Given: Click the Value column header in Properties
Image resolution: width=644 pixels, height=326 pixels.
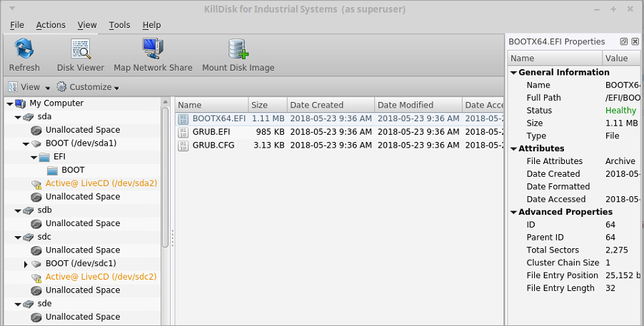Looking at the screenshot, I should (x=621, y=58).
